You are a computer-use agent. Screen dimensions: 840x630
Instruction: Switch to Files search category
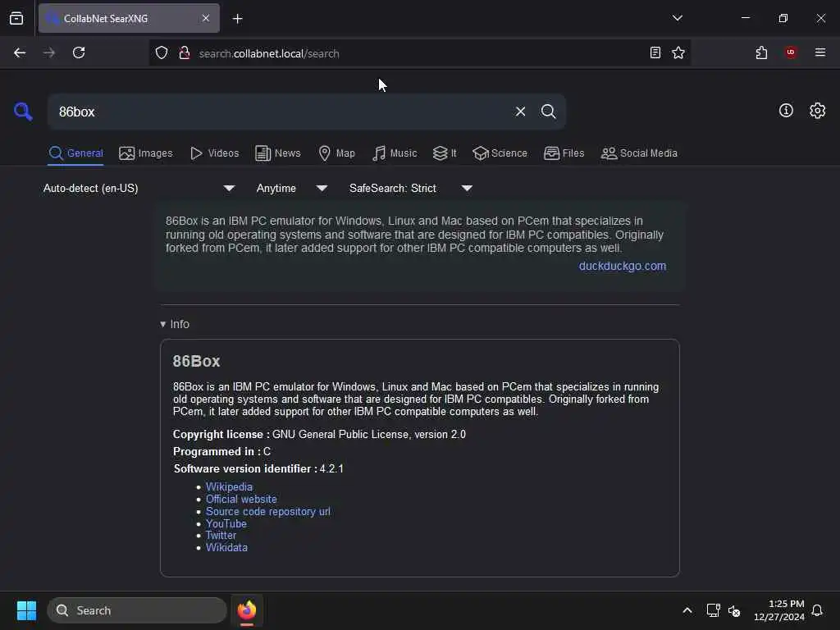pyautogui.click(x=564, y=153)
